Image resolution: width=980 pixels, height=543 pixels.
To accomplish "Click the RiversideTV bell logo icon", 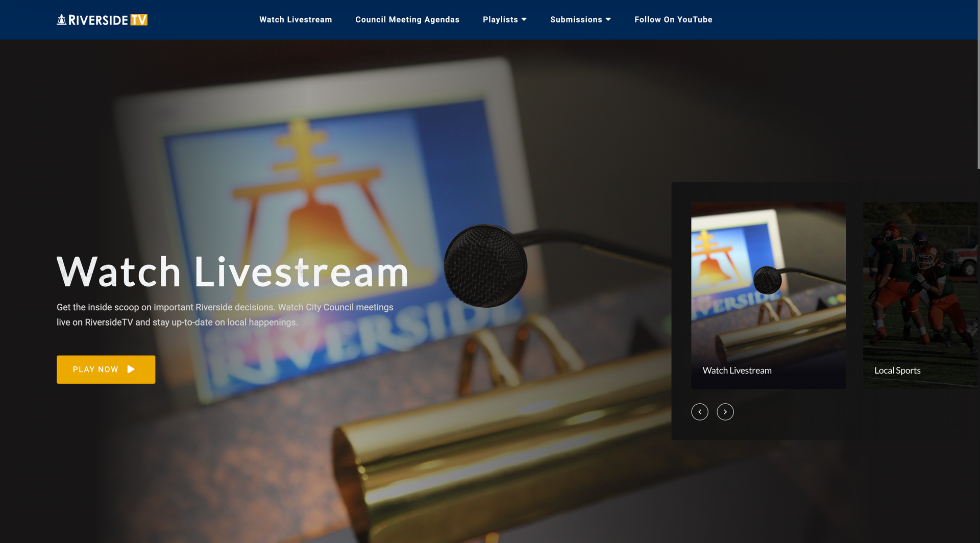I will pyautogui.click(x=61, y=19).
